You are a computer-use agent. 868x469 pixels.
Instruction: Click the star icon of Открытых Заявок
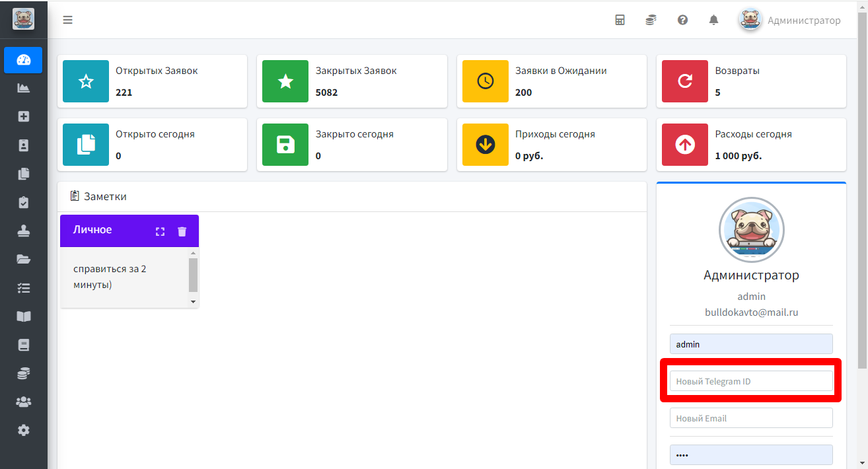86,81
